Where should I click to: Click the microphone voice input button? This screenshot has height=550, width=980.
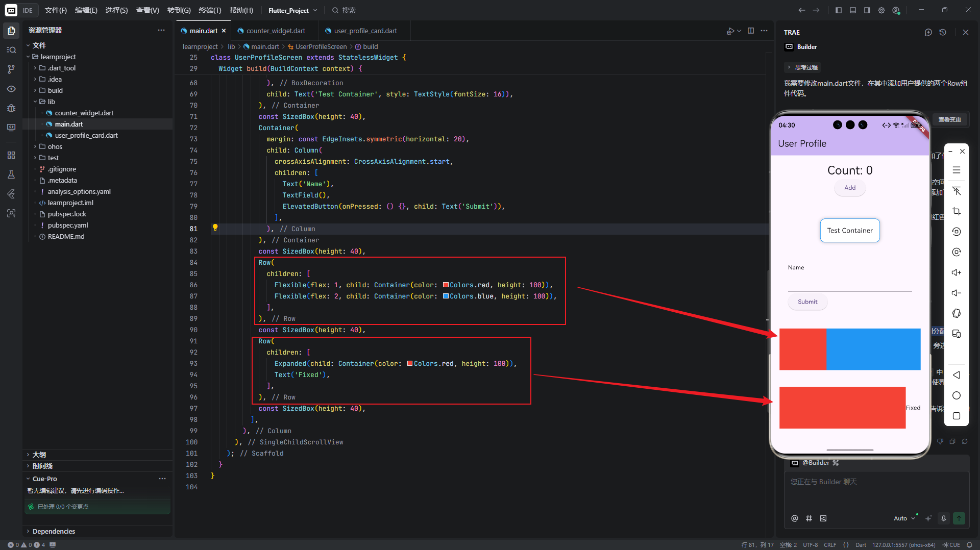point(944,518)
